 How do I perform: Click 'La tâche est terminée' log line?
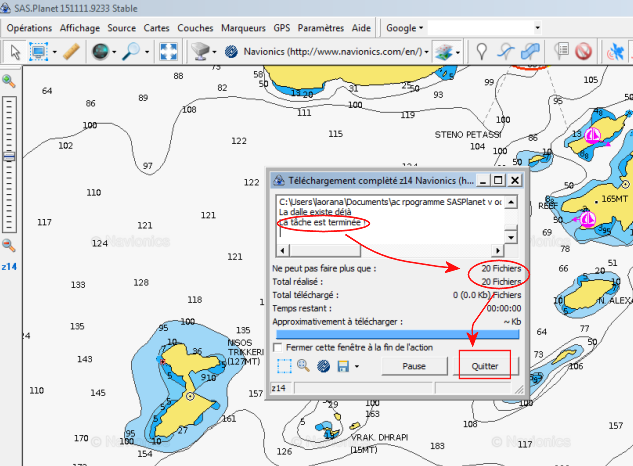pos(323,223)
